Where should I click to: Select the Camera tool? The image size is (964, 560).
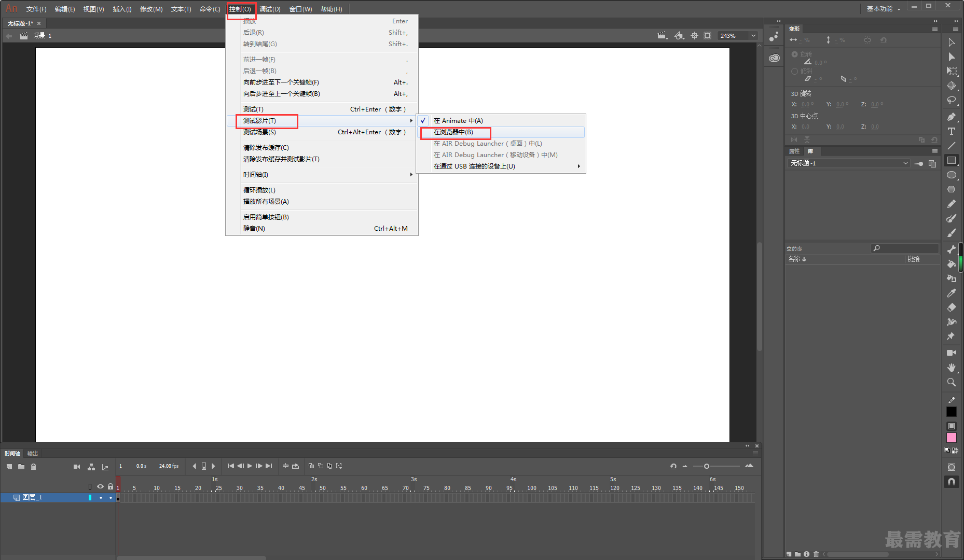tap(952, 353)
